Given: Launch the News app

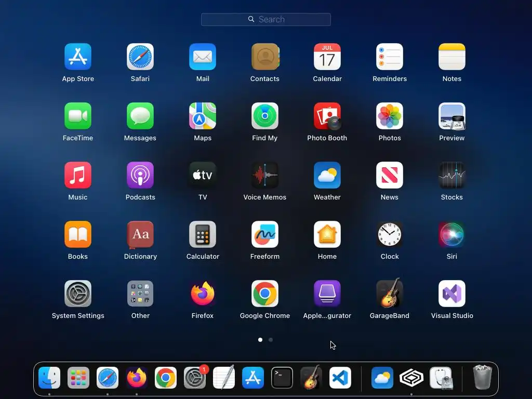Looking at the screenshot, I should [390, 175].
